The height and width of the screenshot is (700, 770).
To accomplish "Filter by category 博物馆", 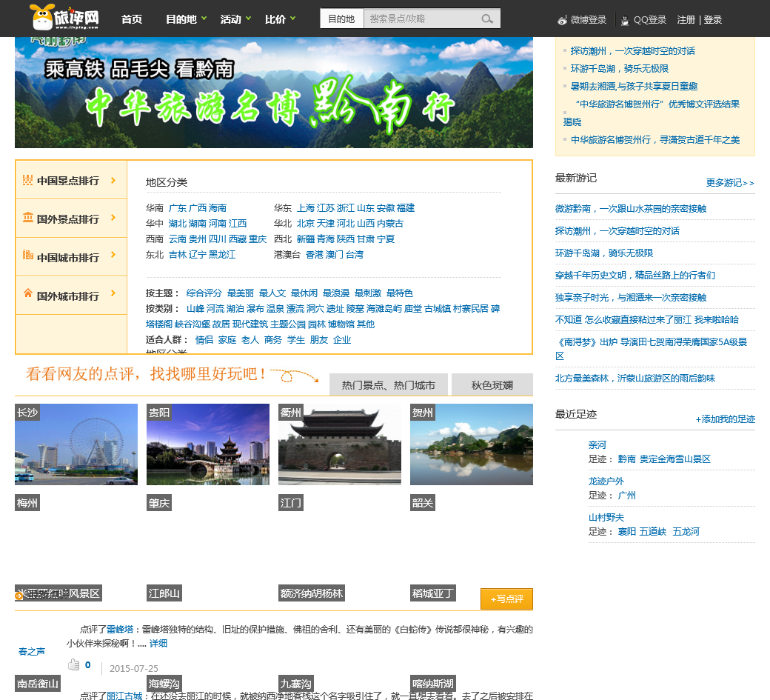I will tap(341, 324).
